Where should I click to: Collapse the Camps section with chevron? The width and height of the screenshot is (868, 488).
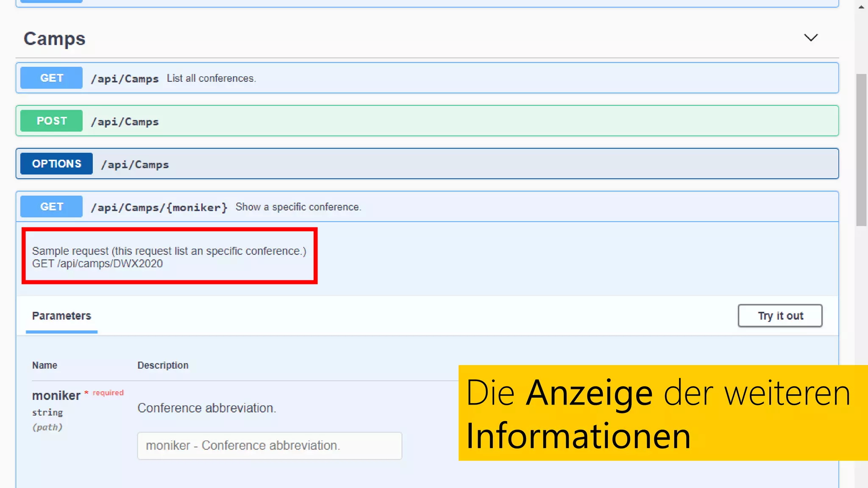coord(811,38)
